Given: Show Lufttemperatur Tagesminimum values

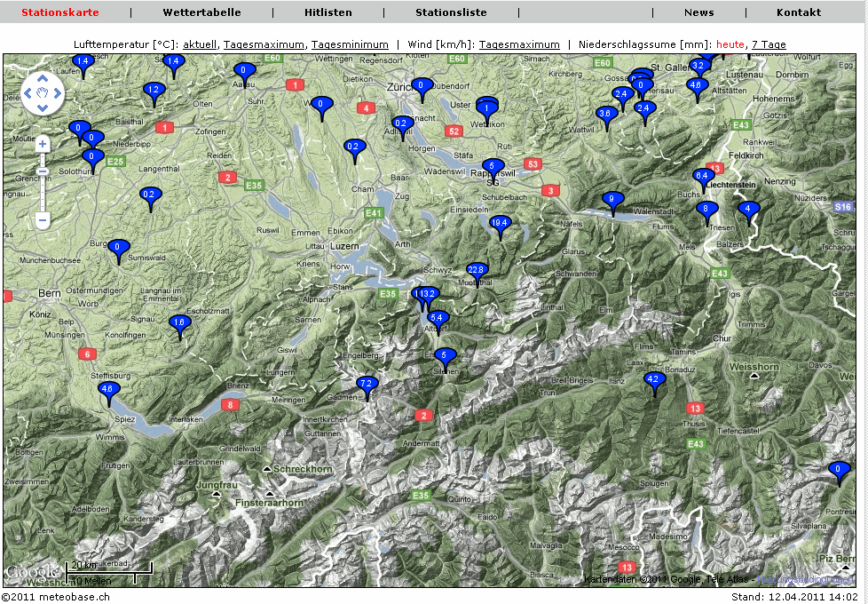Looking at the screenshot, I should (x=350, y=44).
